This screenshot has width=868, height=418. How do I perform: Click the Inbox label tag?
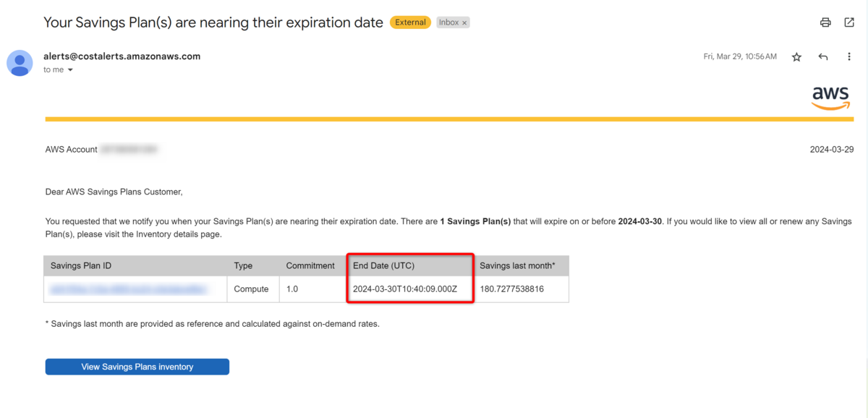point(448,22)
